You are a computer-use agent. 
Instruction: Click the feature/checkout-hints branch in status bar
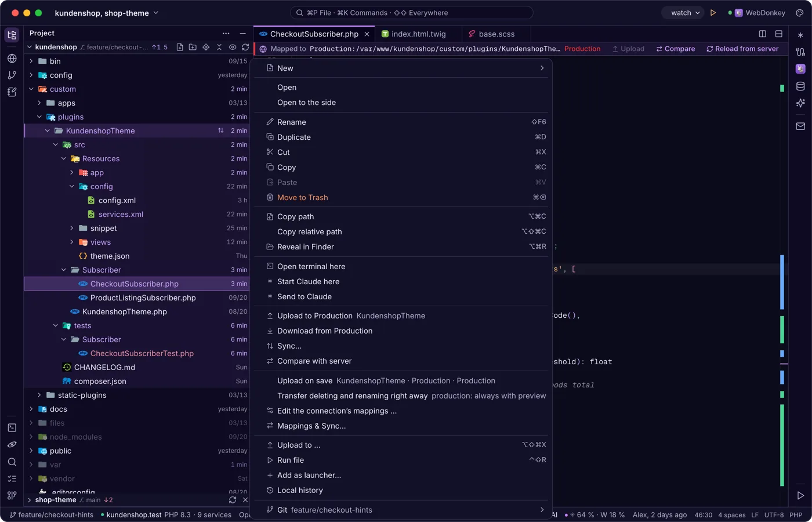52,515
